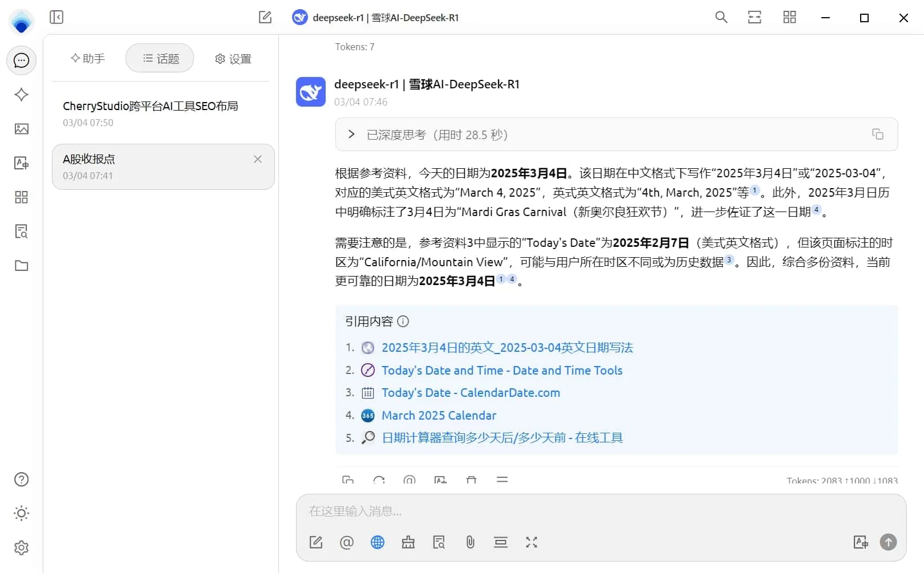Click citation marker 3 after 历史数据
This screenshot has width=924, height=573.
click(x=729, y=260)
